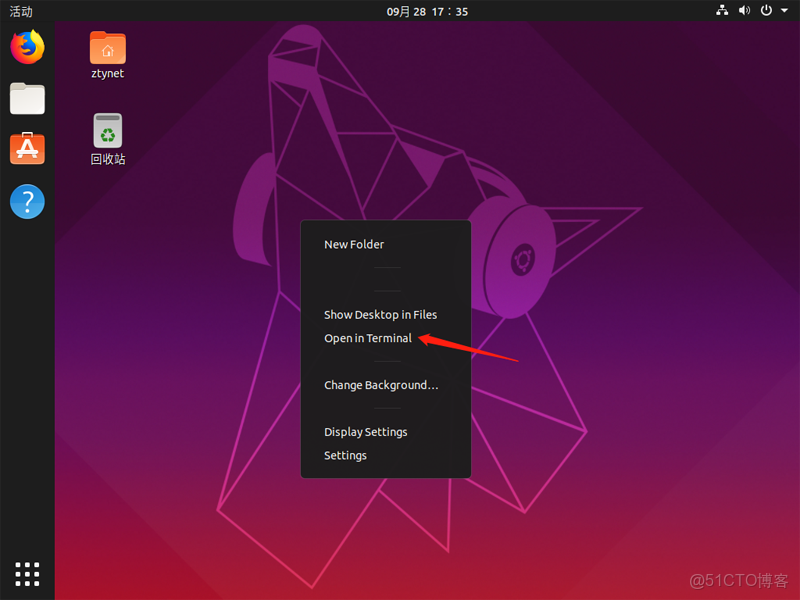Image resolution: width=800 pixels, height=600 pixels.
Task: Click the power icon in top bar
Action: 766,10
